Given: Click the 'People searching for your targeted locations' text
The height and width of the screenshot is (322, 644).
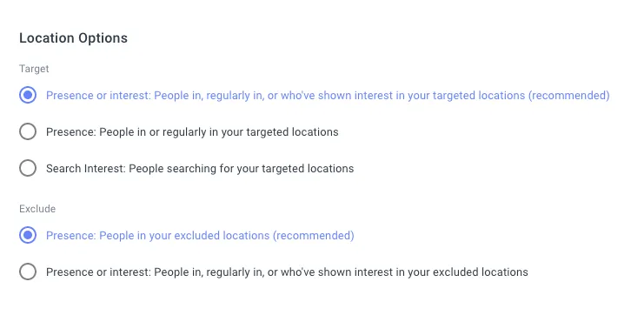Looking at the screenshot, I should pyautogui.click(x=241, y=169).
